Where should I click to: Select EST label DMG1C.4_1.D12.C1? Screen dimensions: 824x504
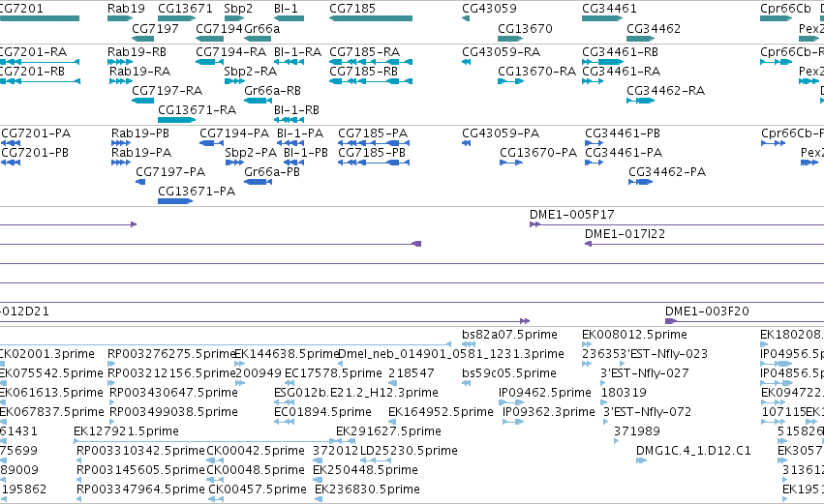tap(693, 451)
